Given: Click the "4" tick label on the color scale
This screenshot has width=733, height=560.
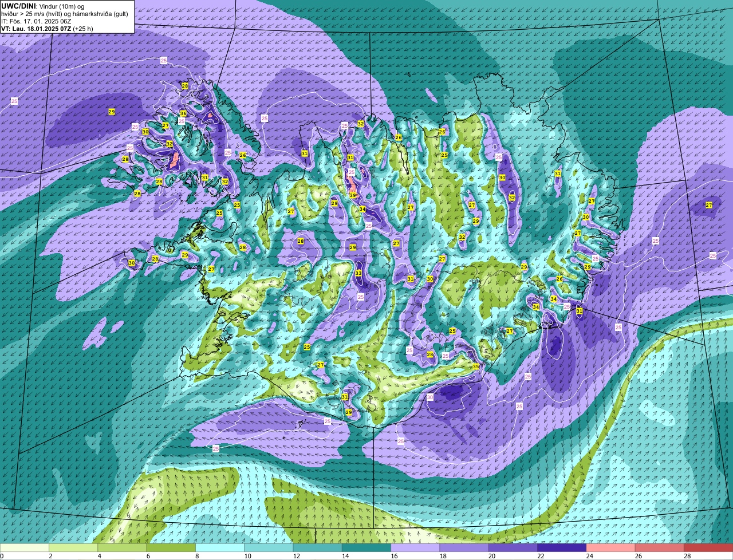Looking at the screenshot, I should 98,555.
